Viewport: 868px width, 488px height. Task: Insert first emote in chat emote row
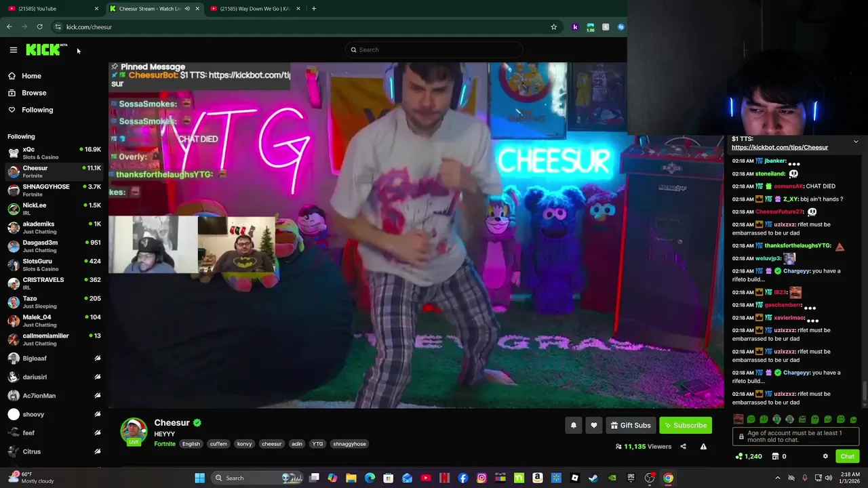[738, 420]
